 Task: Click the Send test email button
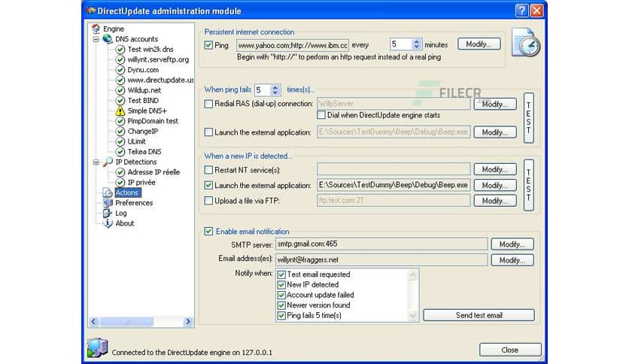pos(479,315)
